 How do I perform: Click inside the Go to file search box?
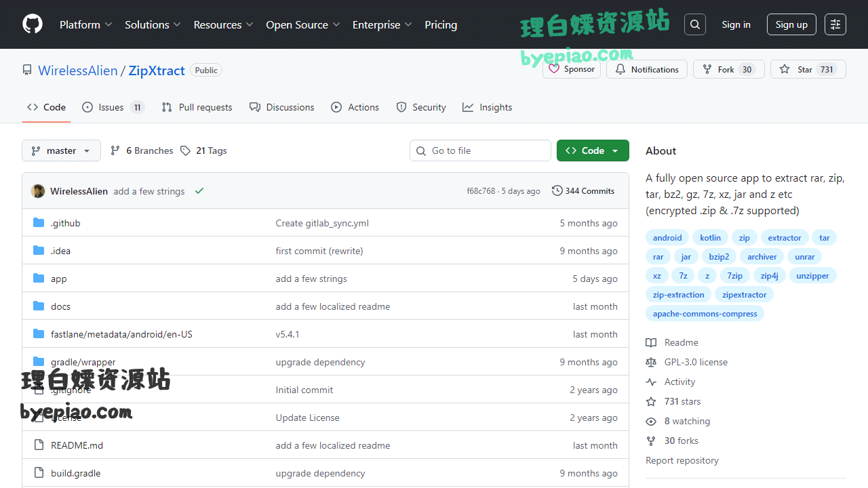pyautogui.click(x=480, y=150)
